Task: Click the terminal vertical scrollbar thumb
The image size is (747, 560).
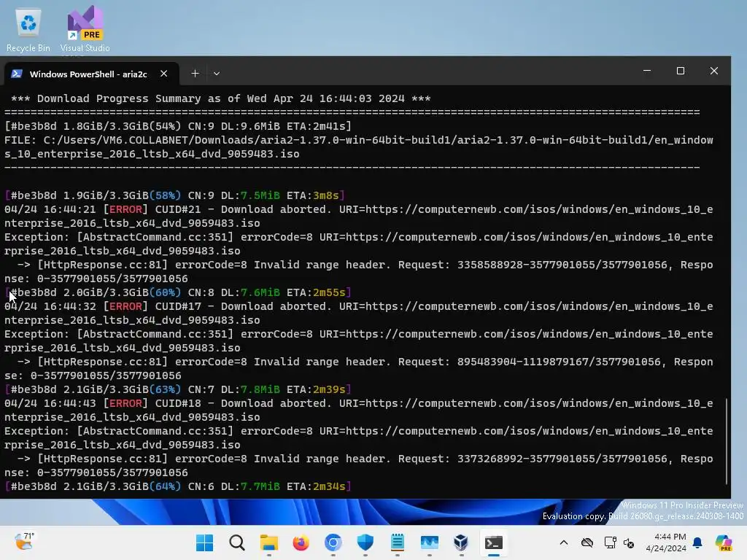Action: [x=727, y=441]
